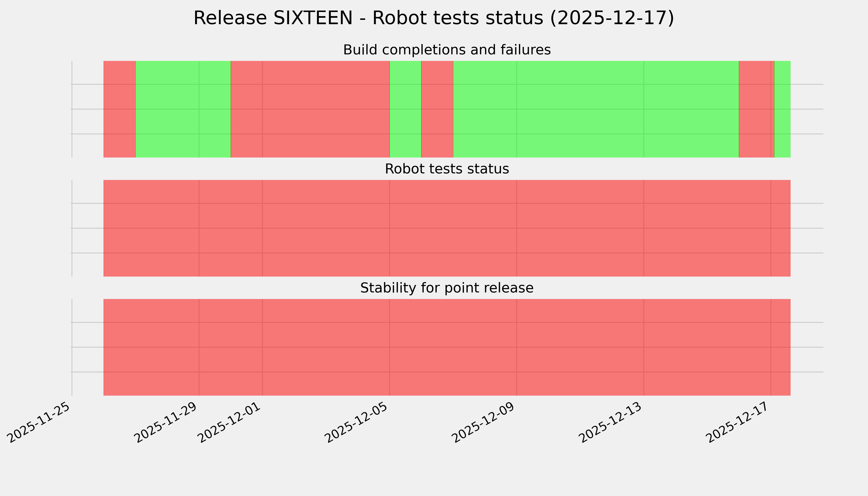The width and height of the screenshot is (868, 496).
Task: Click the first green segment in the build chart
Action: [183, 109]
